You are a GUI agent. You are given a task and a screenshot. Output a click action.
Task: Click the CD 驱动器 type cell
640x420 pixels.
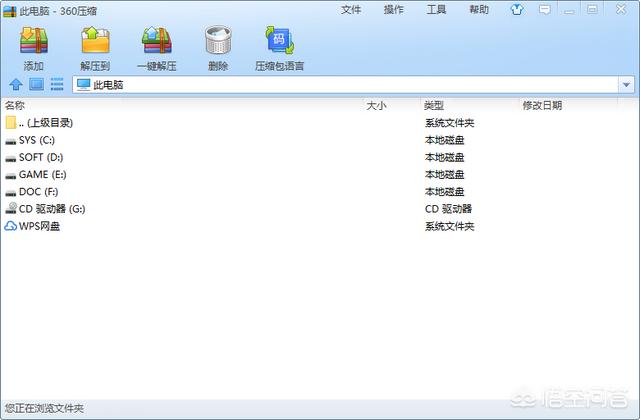(x=448, y=209)
